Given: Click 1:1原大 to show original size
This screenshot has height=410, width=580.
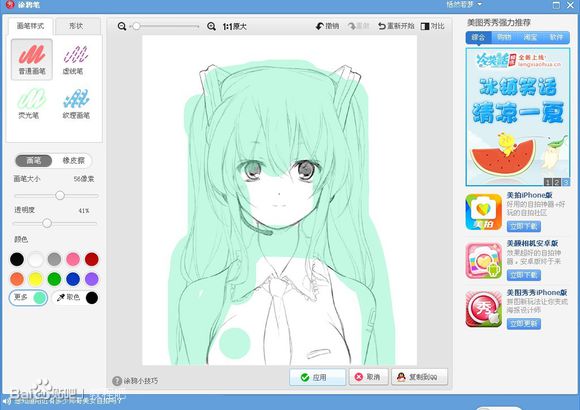Looking at the screenshot, I should click(235, 27).
